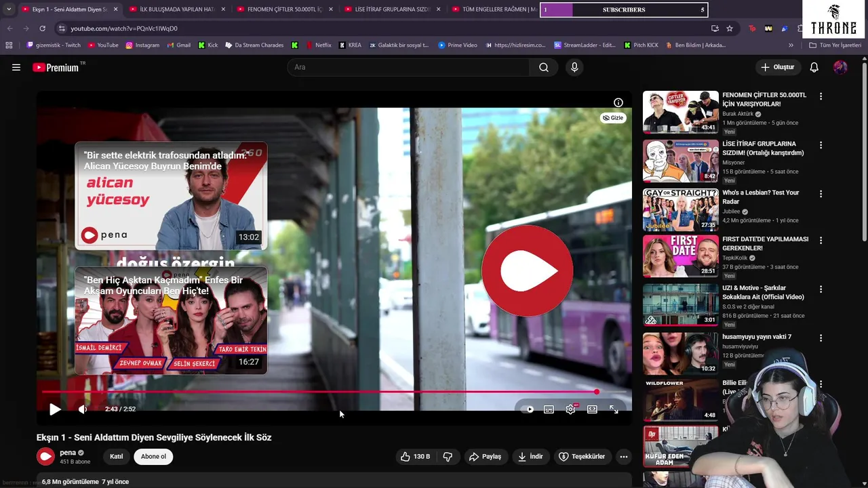
Task: Open the player settings gear
Action: 570,409
